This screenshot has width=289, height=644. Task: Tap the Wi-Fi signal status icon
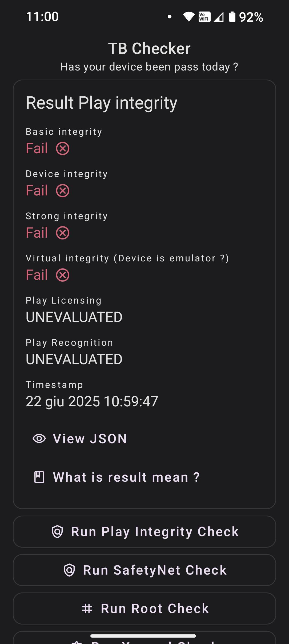(189, 17)
